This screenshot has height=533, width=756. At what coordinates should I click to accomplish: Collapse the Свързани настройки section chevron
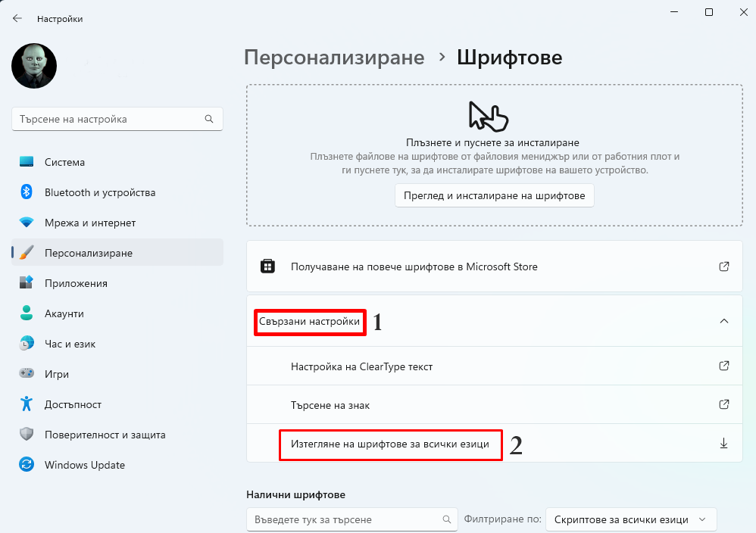tap(723, 321)
